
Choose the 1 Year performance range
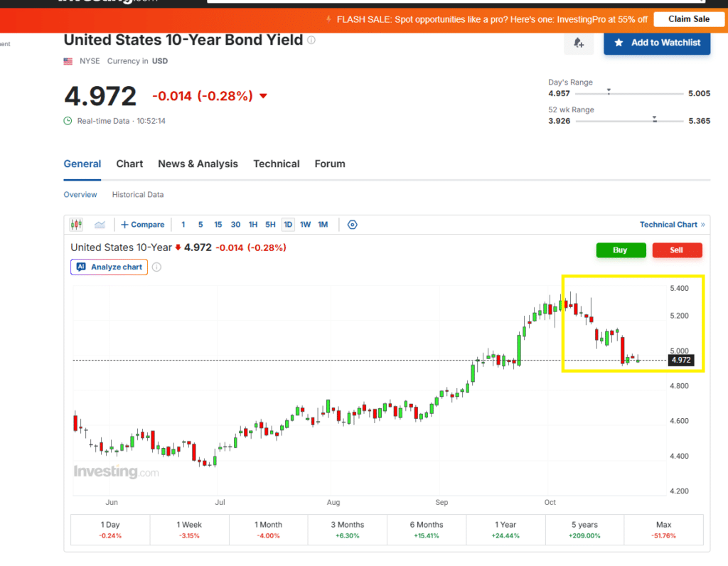505,530
